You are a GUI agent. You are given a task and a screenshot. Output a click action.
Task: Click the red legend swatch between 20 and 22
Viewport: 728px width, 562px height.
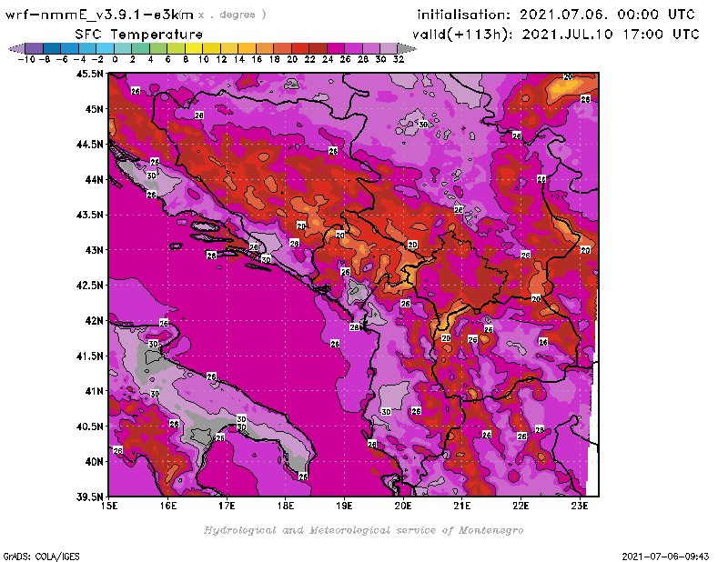point(300,48)
